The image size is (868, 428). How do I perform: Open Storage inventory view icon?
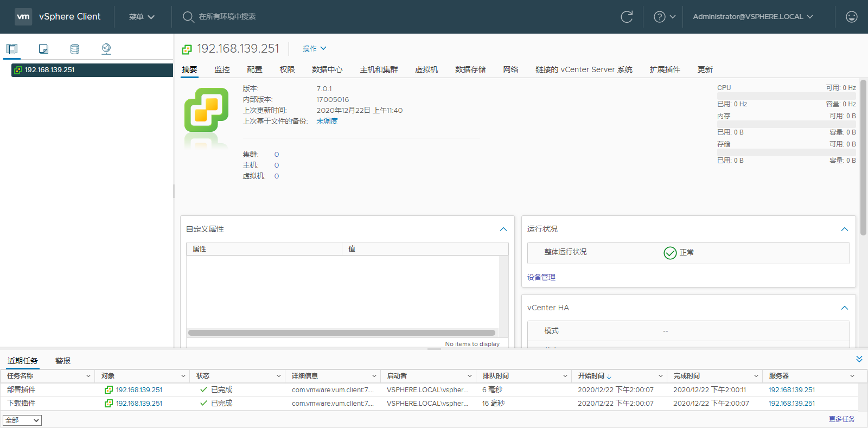point(75,49)
